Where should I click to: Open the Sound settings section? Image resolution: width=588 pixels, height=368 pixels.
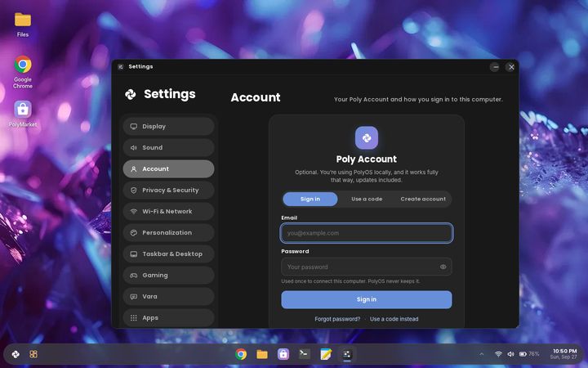168,147
